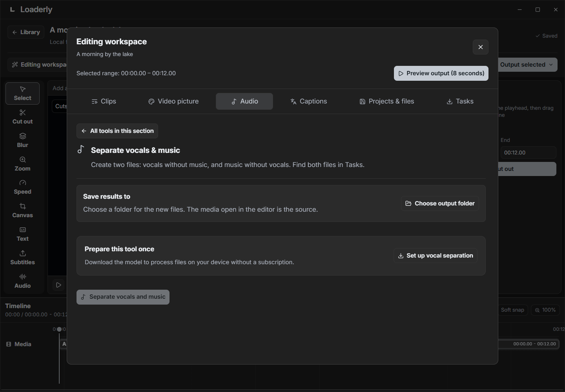Pick the Zoom tool
565x392 pixels.
coord(22,164)
